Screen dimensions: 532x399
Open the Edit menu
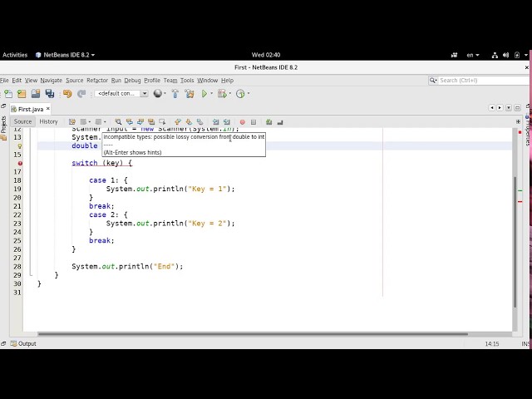pos(17,81)
